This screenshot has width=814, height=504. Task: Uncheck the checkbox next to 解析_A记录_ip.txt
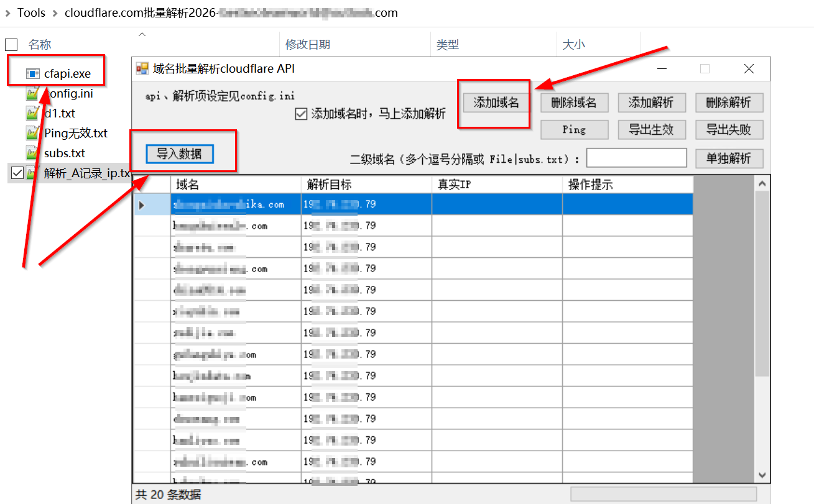[x=17, y=173]
